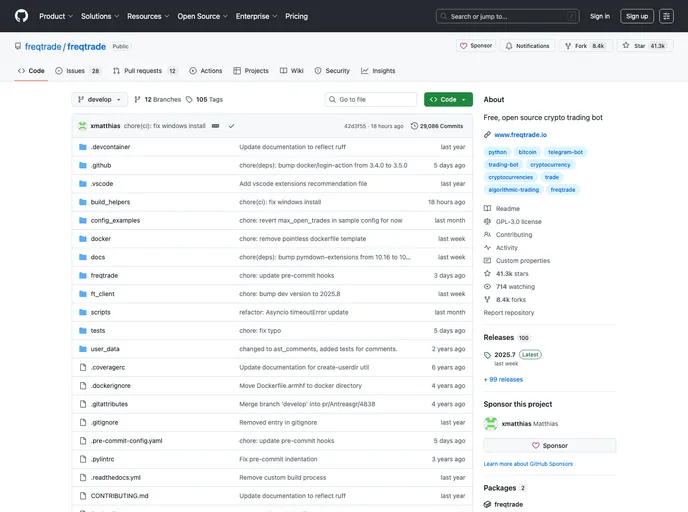Click the Readme book icon
This screenshot has height=512, width=688.
tap(487, 208)
